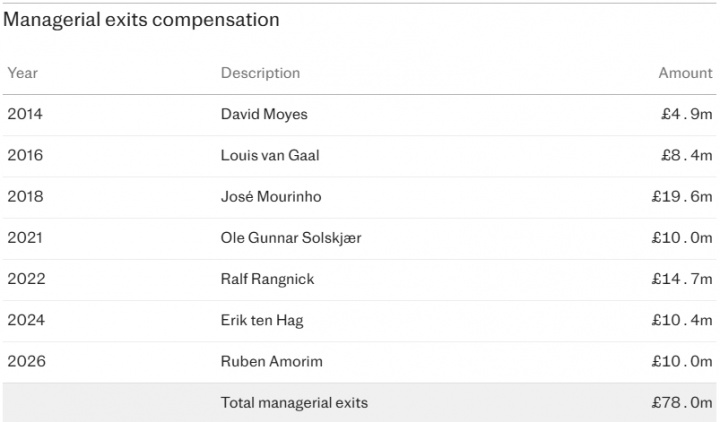
Task: Click Ole Gunnar Solskjær in the table
Action: (289, 238)
